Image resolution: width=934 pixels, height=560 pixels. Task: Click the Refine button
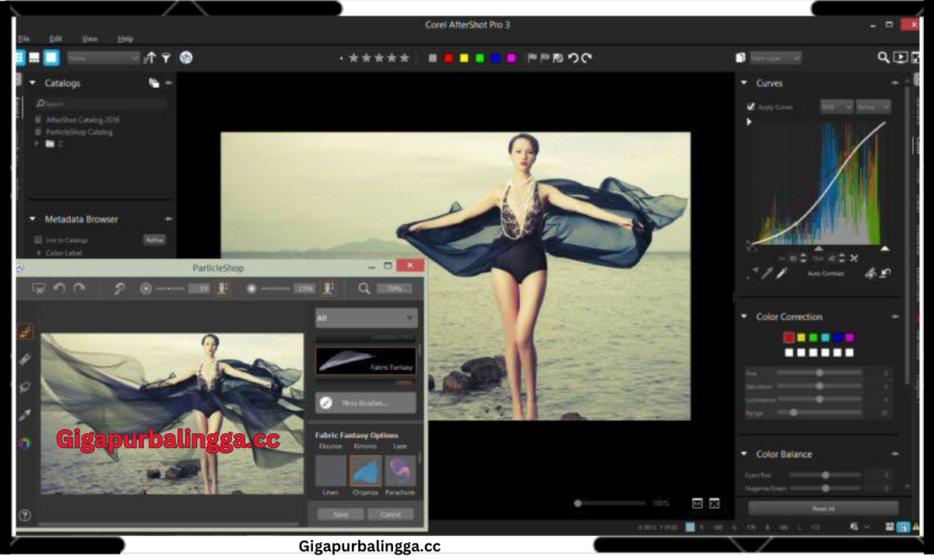(x=154, y=240)
